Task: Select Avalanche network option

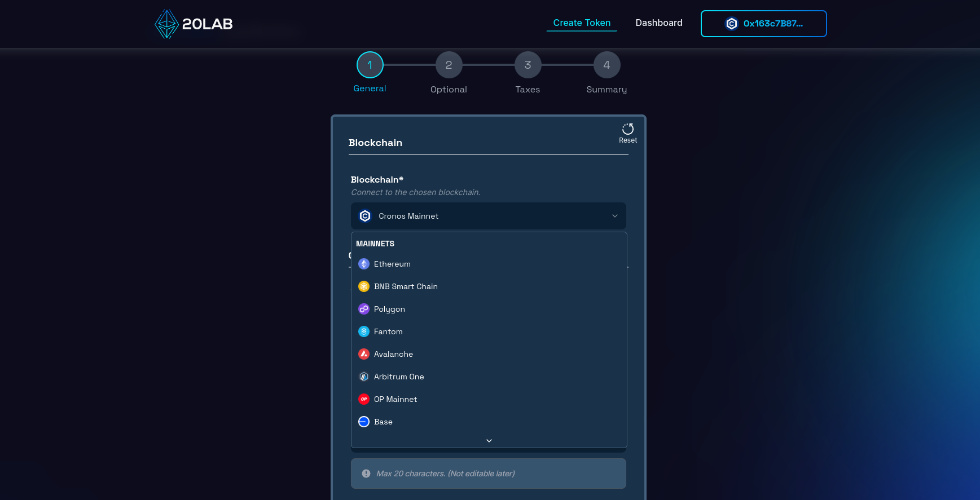Action: (x=489, y=354)
